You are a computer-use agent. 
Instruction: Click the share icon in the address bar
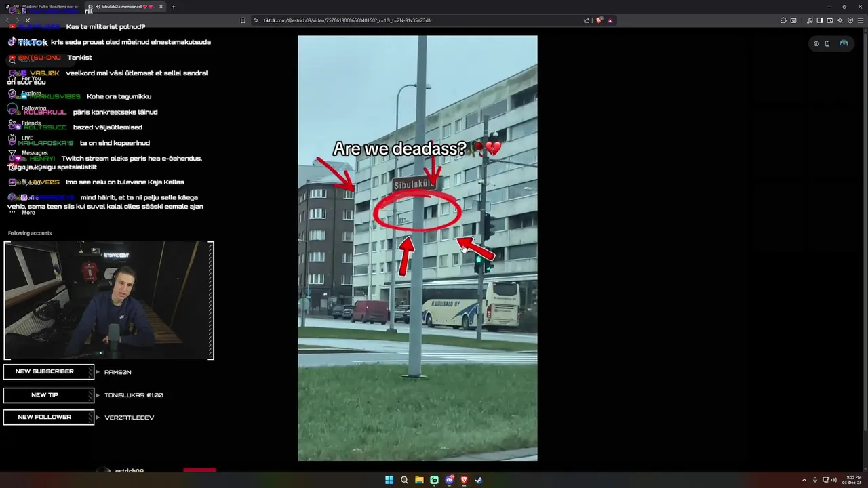587,20
